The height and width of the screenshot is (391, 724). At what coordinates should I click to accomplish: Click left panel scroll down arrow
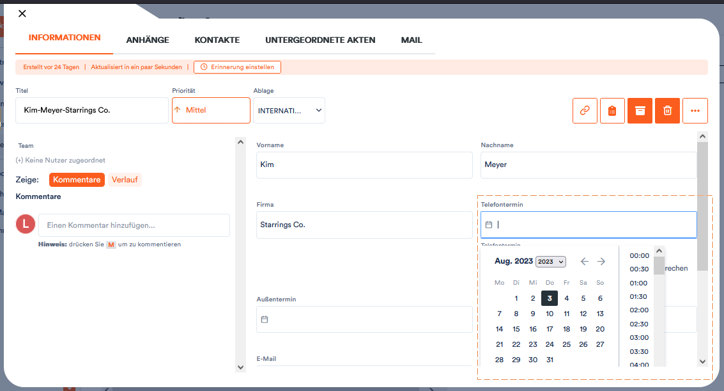pyautogui.click(x=240, y=367)
